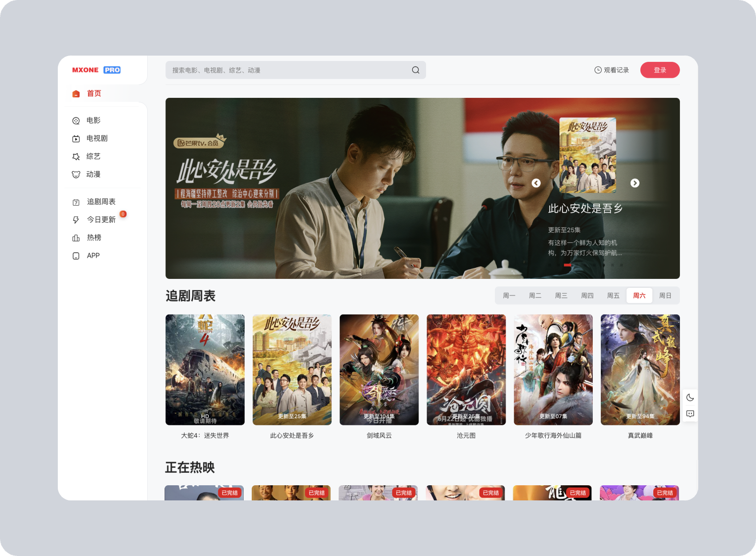Click the bear icon beside 动漫
Image resolution: width=756 pixels, height=556 pixels.
76,174
